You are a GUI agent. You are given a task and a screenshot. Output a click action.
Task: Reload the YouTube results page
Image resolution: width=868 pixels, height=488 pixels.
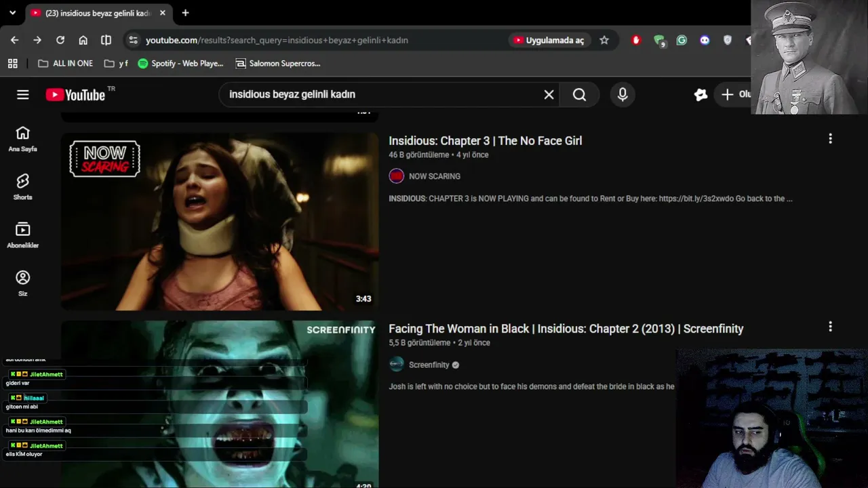[60, 40]
